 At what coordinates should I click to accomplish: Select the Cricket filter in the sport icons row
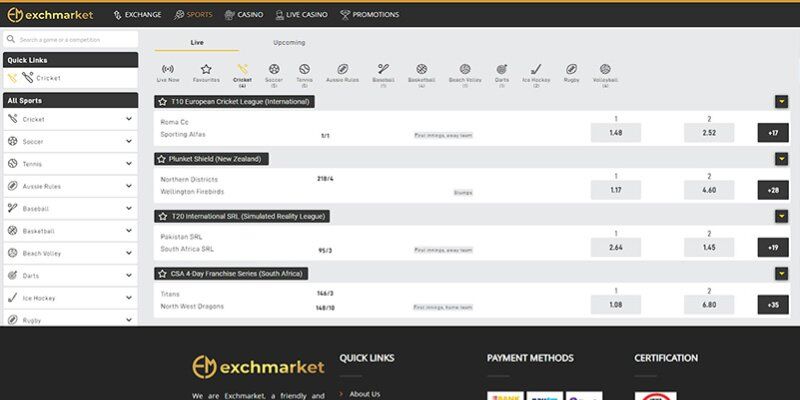[242, 75]
